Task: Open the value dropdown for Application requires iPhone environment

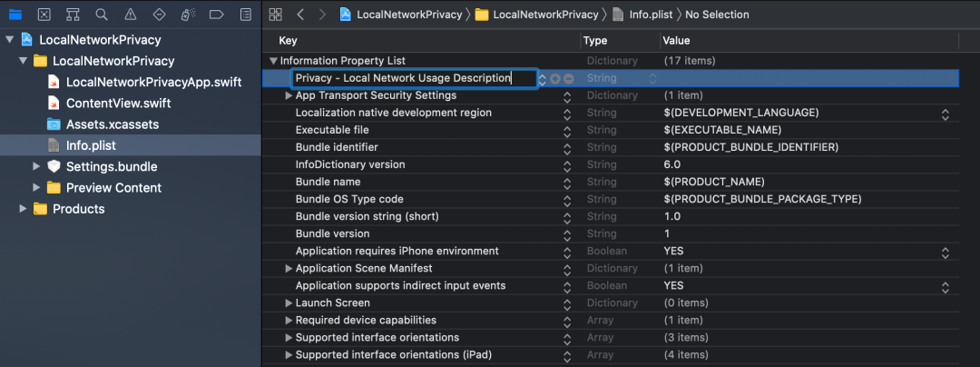Action: [x=945, y=252]
